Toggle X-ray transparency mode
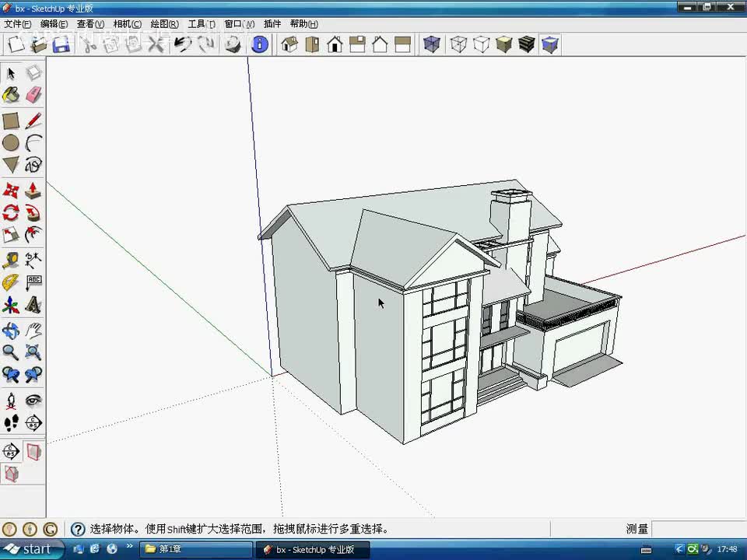The image size is (747, 560). pos(431,44)
